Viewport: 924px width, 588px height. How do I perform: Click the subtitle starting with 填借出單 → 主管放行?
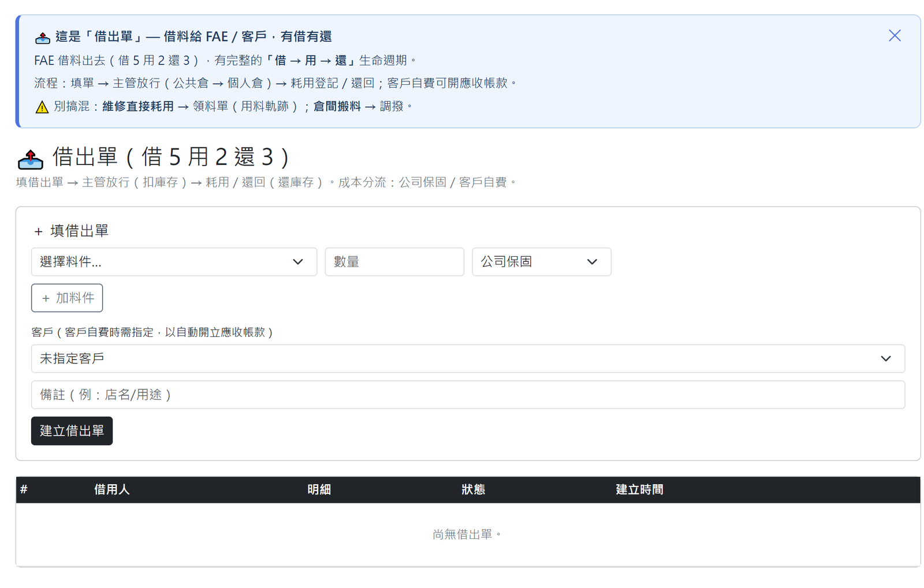(x=266, y=182)
